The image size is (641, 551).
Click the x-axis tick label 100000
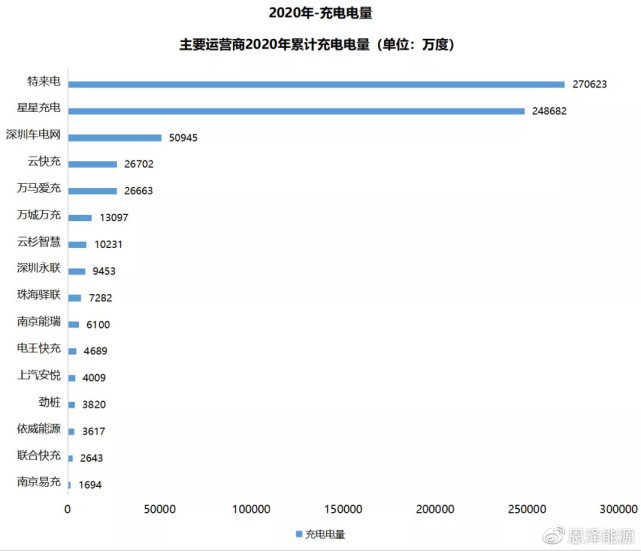click(251, 509)
